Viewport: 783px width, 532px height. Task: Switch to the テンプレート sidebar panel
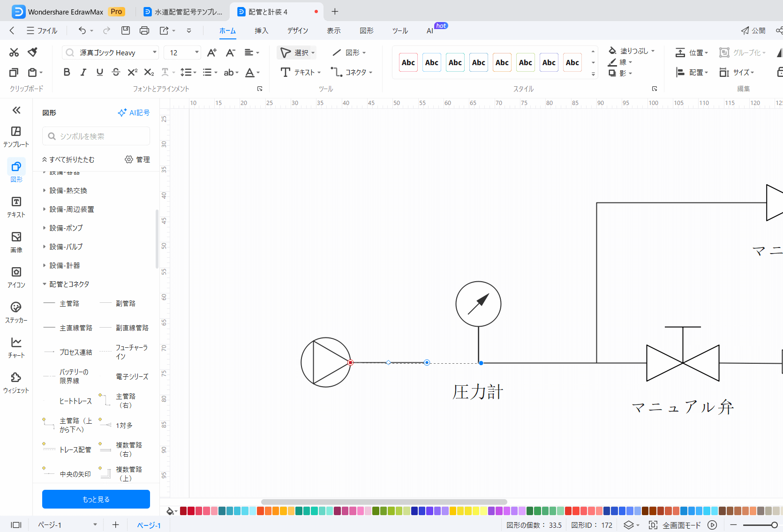coord(16,135)
